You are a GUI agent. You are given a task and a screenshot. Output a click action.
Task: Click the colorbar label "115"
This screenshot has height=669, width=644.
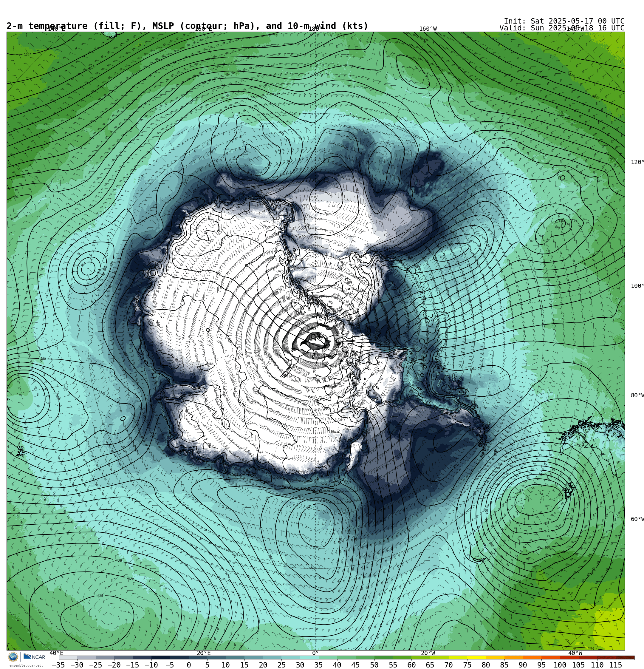click(616, 665)
